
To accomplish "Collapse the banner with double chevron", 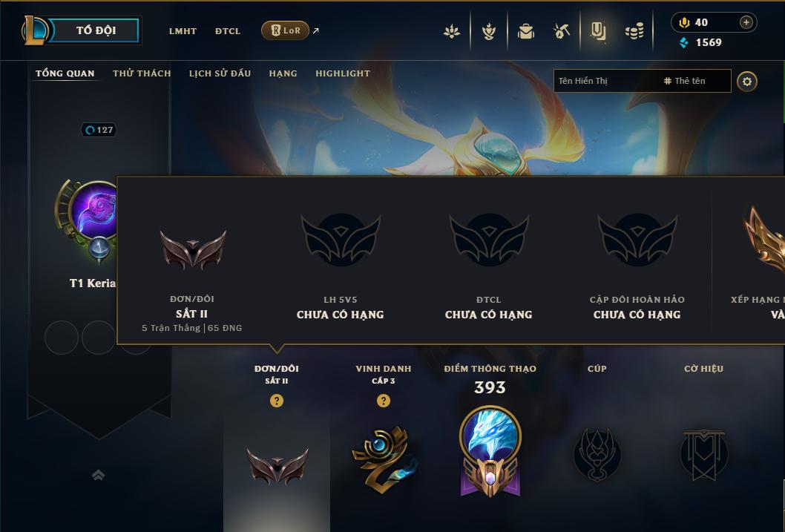I will click(98, 475).
